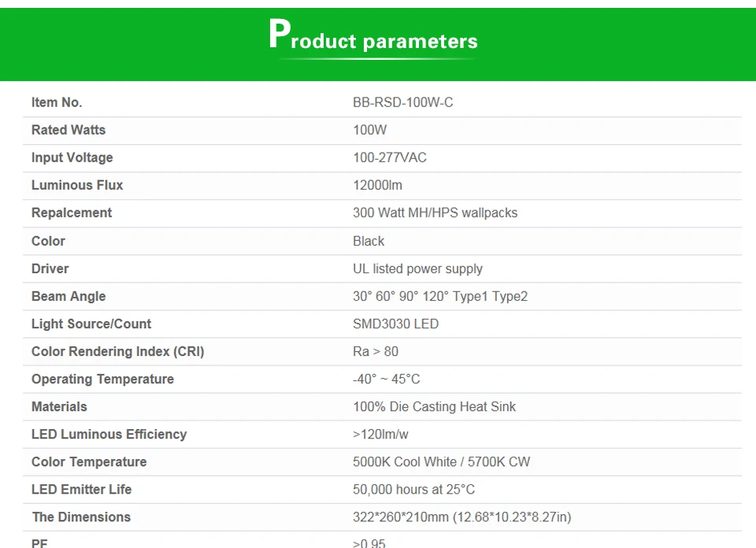Click the Beam Angle label
Viewport: 756px width, 548px height.
click(69, 296)
